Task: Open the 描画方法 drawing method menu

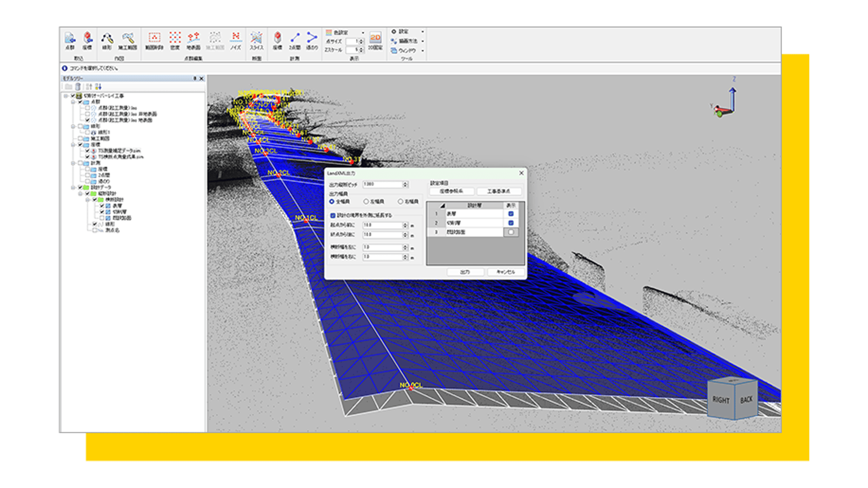Action: (407, 41)
